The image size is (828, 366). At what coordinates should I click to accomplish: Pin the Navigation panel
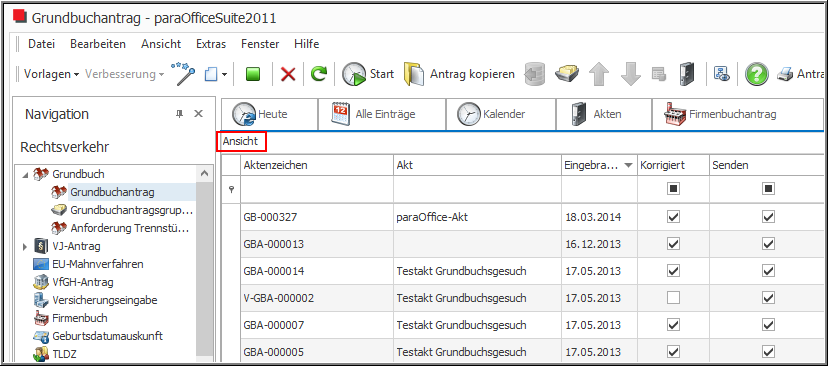pos(180,114)
